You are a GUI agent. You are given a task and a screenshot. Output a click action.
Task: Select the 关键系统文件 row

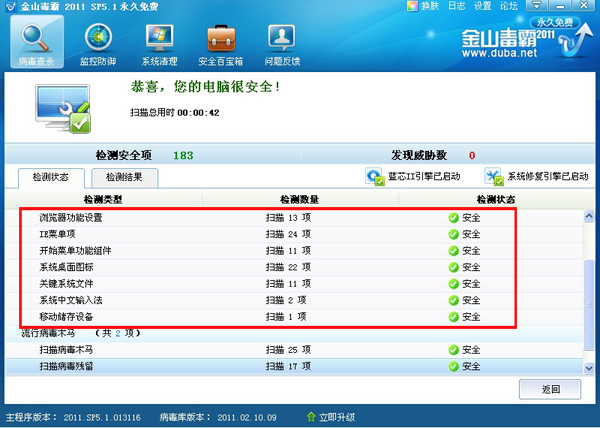294,284
